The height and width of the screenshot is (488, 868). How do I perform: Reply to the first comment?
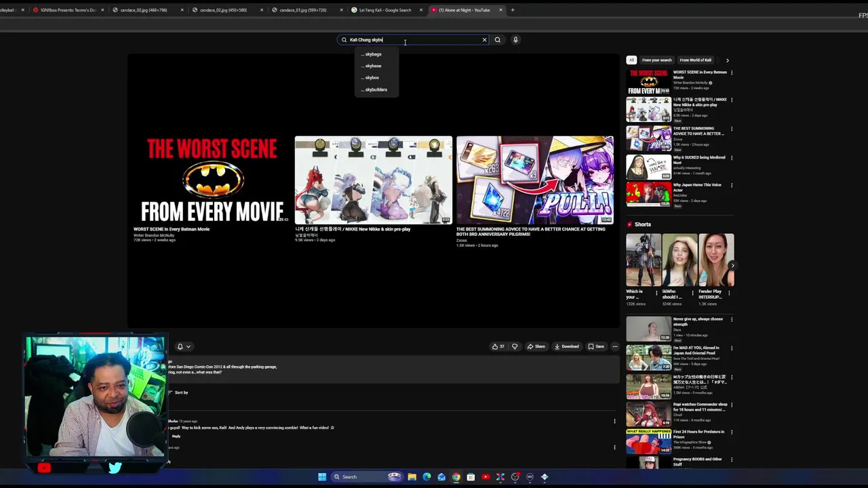pyautogui.click(x=176, y=436)
